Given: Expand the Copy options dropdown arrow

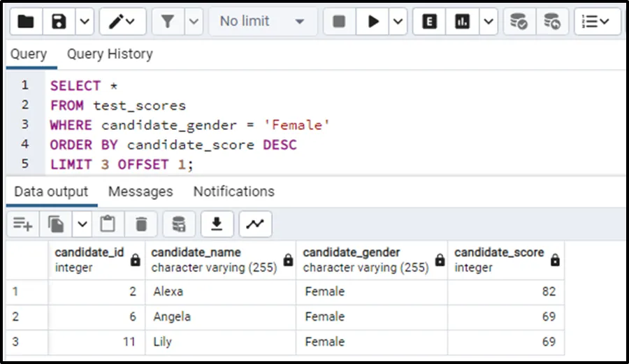Looking at the screenshot, I should [x=82, y=224].
